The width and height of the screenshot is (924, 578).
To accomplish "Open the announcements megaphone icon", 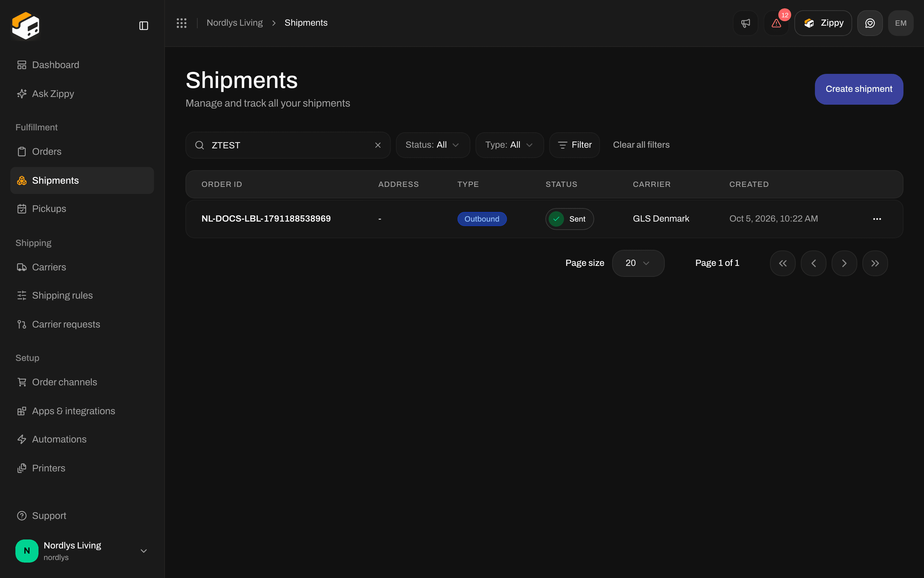I will coord(745,23).
